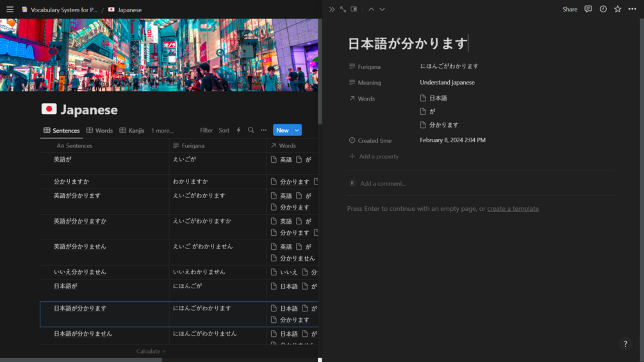This screenshot has height=362, width=644.
Task: Click the Understand japanese meaning value
Action: tap(447, 83)
